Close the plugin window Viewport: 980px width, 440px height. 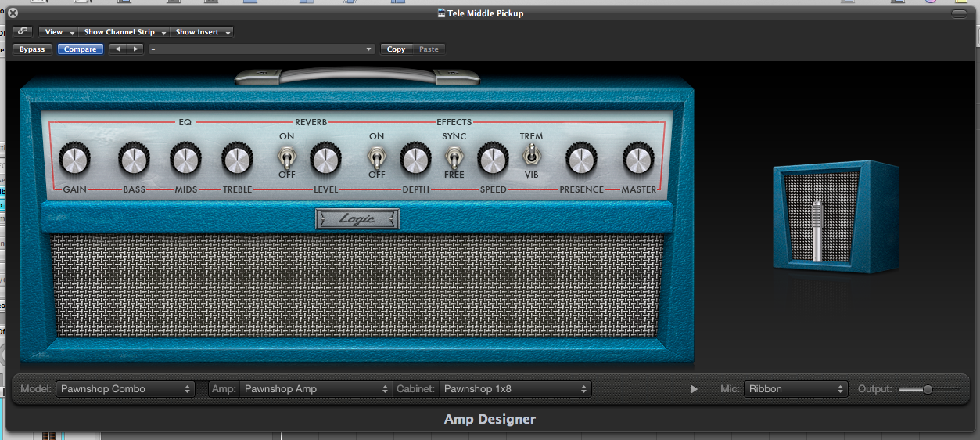[x=13, y=13]
